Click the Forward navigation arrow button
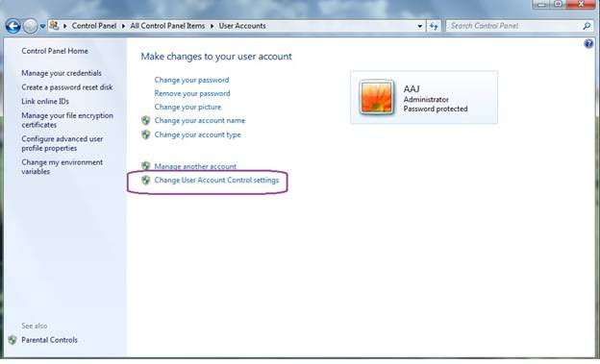 click(30, 26)
